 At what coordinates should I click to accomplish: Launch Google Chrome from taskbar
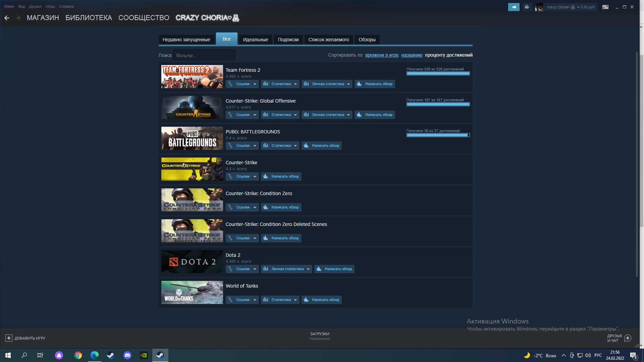pyautogui.click(x=78, y=355)
